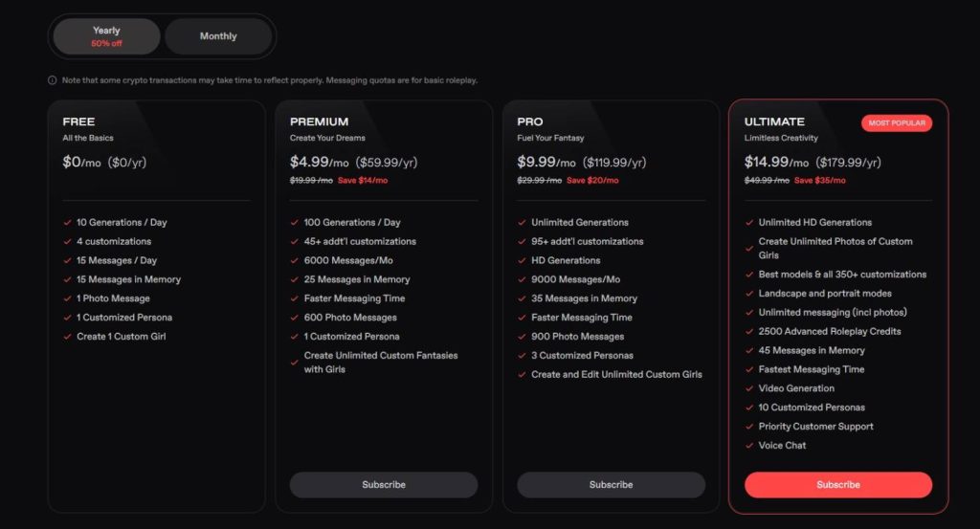
Task: Click checkmark beside Create 1 Custom Girl
Action: click(x=67, y=337)
